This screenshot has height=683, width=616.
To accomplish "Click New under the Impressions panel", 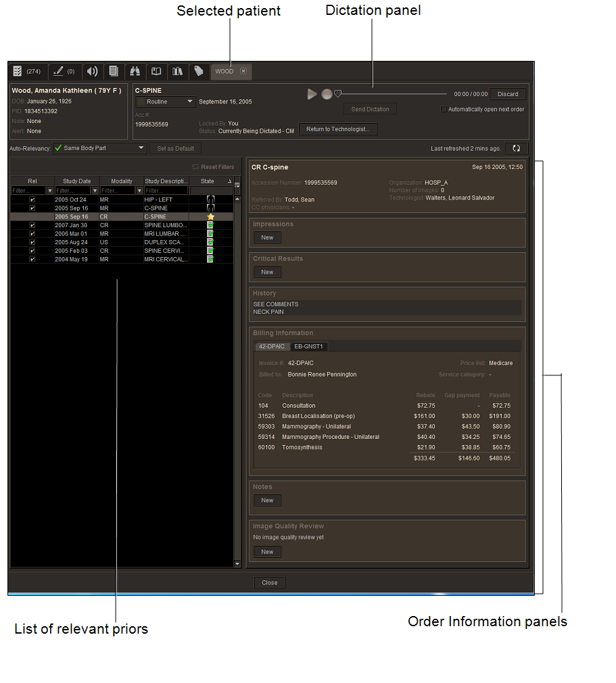I will coord(267,237).
